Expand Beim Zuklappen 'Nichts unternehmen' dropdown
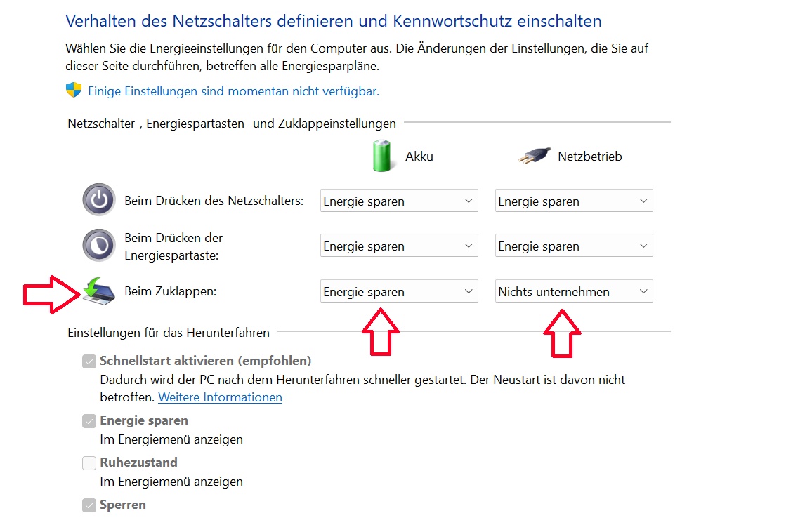The width and height of the screenshot is (812, 518). (573, 291)
